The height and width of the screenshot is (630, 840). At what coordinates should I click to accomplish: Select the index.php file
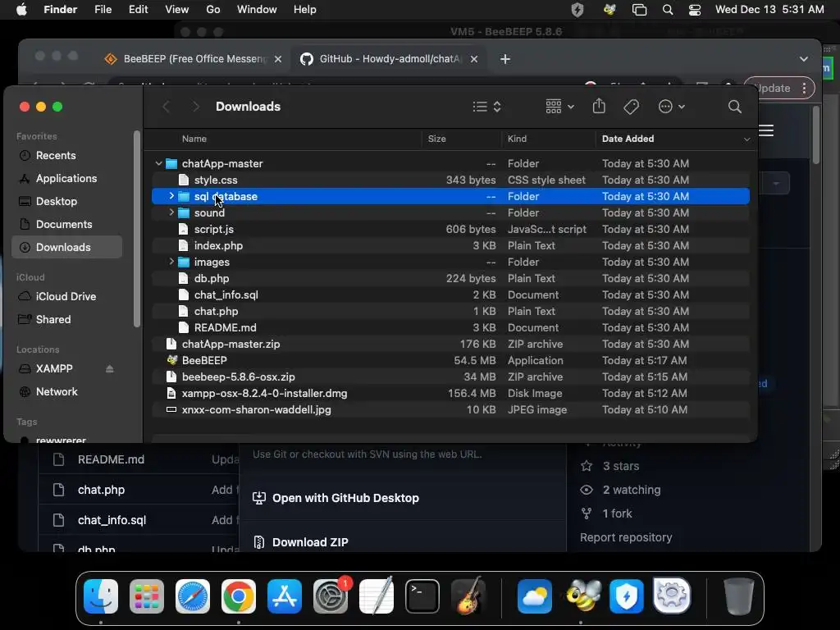(x=450, y=245)
